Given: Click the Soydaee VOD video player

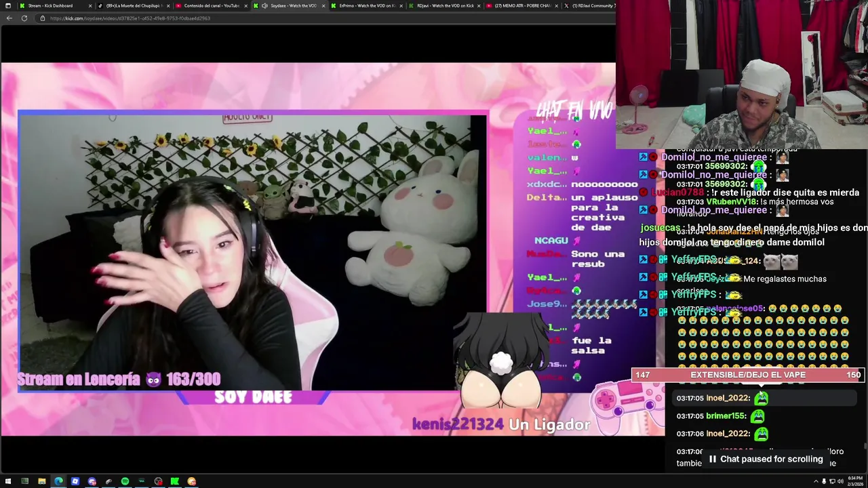Looking at the screenshot, I should (x=332, y=249).
